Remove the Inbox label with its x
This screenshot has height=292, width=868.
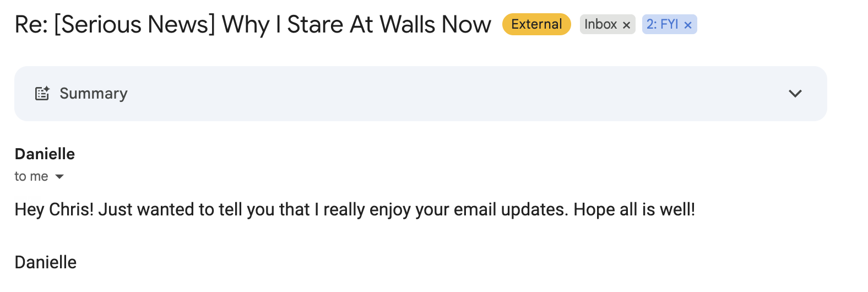626,25
